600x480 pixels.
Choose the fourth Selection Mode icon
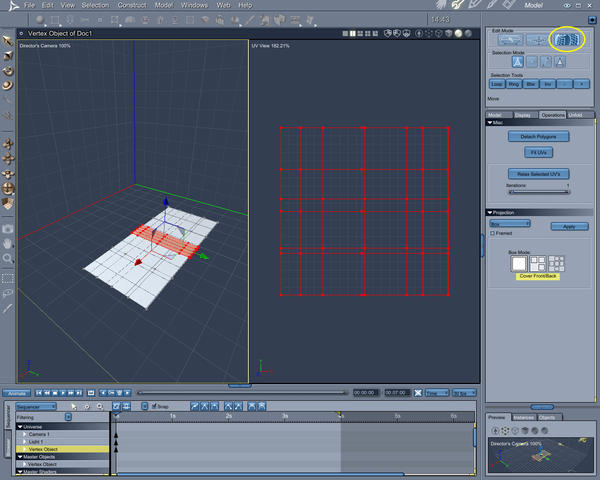560,62
